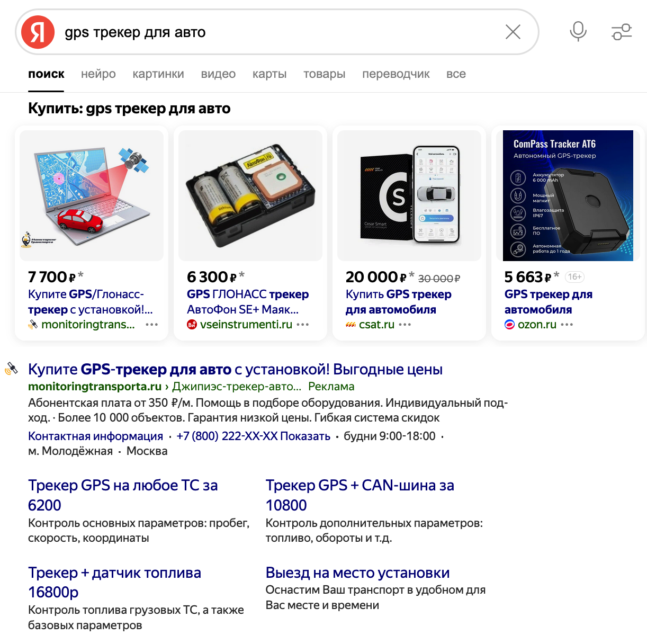Click the red Yandex logo icon

(38, 32)
